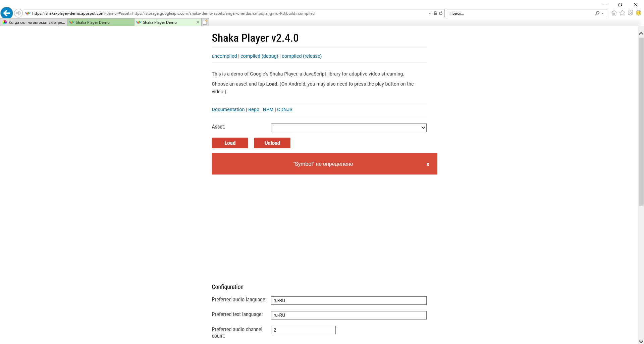The height and width of the screenshot is (344, 644).
Task: Dismiss the "Symbol" error message
Action: (428, 164)
